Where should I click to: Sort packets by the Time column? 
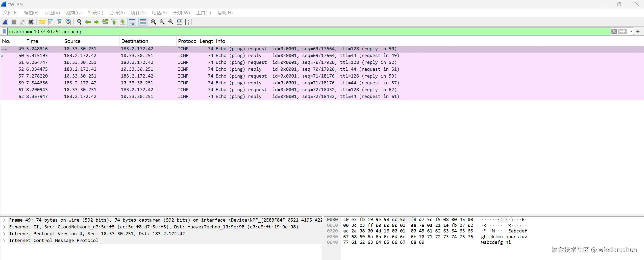tap(44, 41)
